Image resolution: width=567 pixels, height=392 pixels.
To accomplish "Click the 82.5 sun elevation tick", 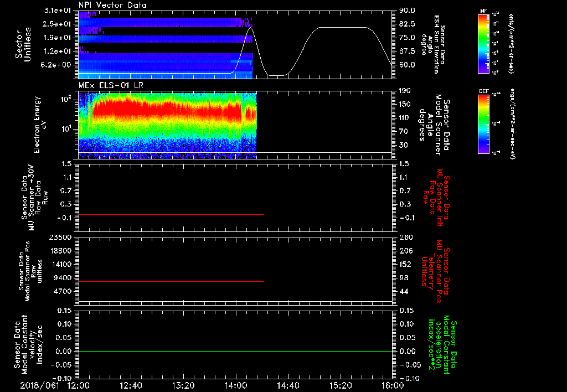I will [x=407, y=24].
